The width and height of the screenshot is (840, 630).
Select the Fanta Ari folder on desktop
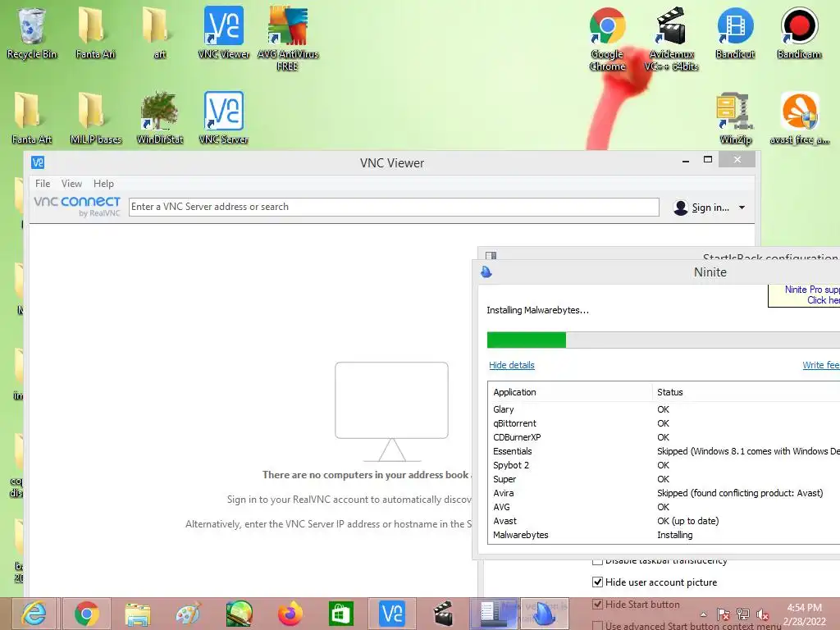(95, 33)
